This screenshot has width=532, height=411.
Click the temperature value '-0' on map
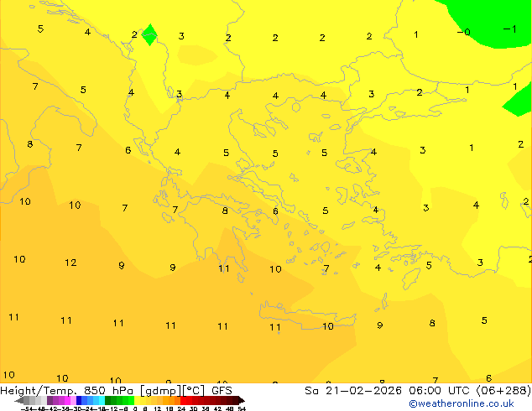[x=464, y=32]
